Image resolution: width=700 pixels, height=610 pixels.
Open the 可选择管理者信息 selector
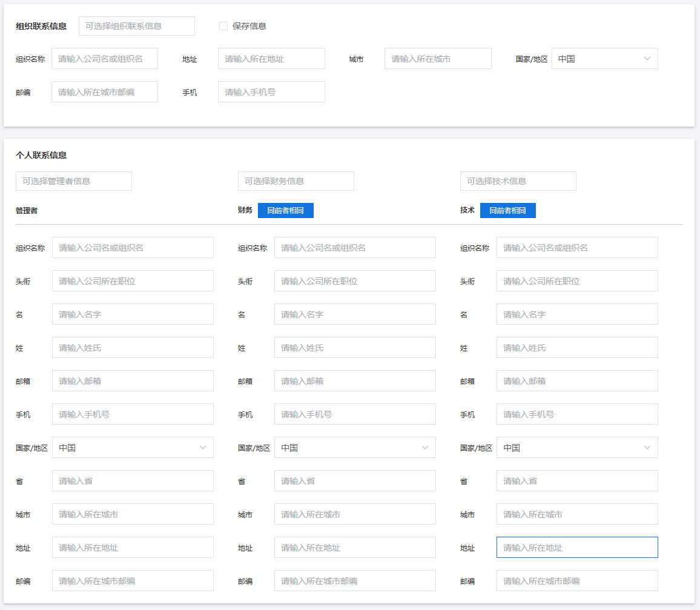coord(74,181)
